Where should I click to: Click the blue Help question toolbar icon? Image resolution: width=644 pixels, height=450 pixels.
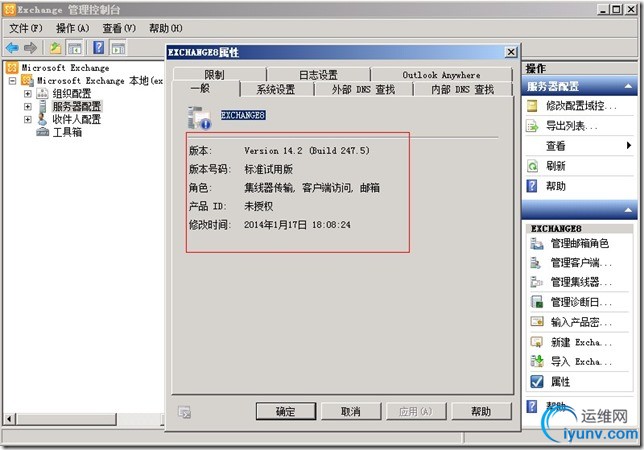point(99,48)
